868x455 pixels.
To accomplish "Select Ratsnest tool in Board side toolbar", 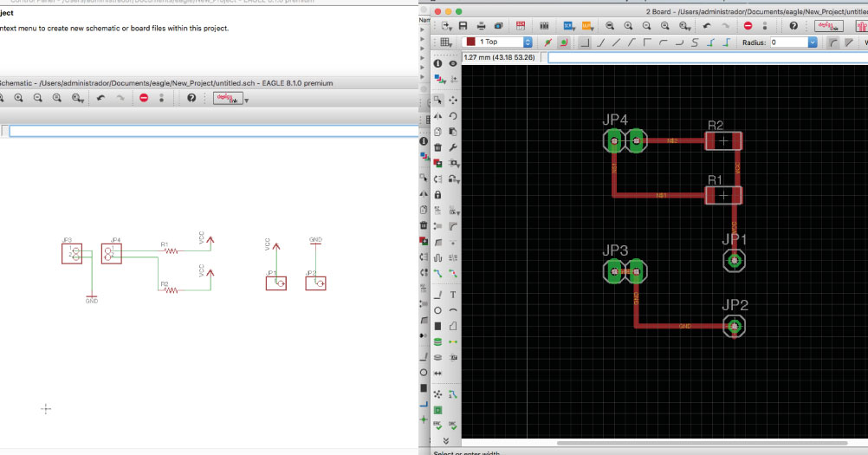I will coord(437,394).
